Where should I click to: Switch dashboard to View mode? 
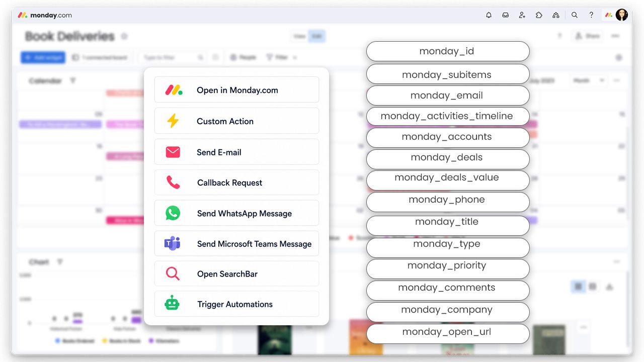[299, 36]
